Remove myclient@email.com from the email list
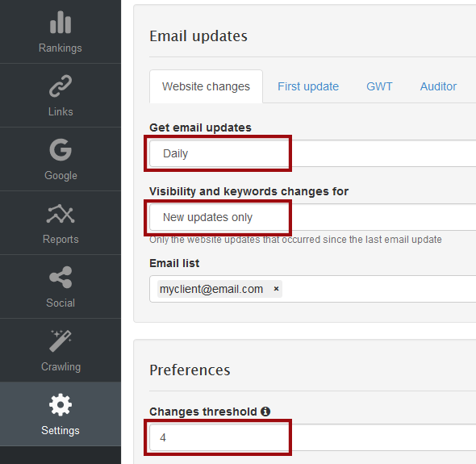476x464 pixels. coord(276,288)
